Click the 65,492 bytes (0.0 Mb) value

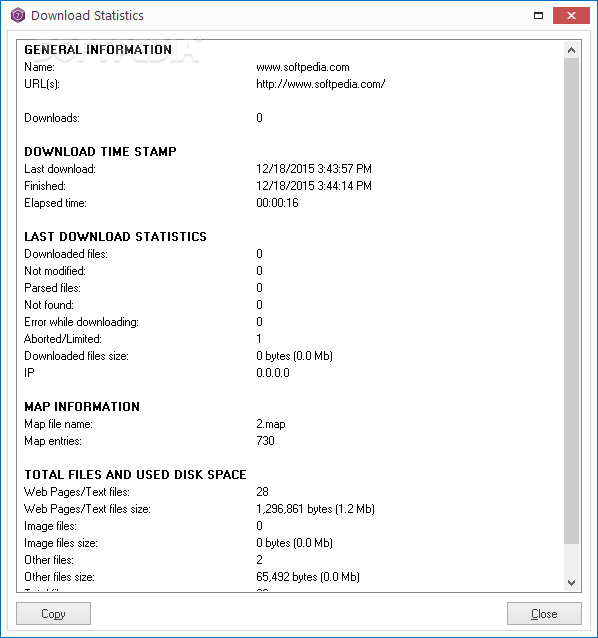(308, 577)
